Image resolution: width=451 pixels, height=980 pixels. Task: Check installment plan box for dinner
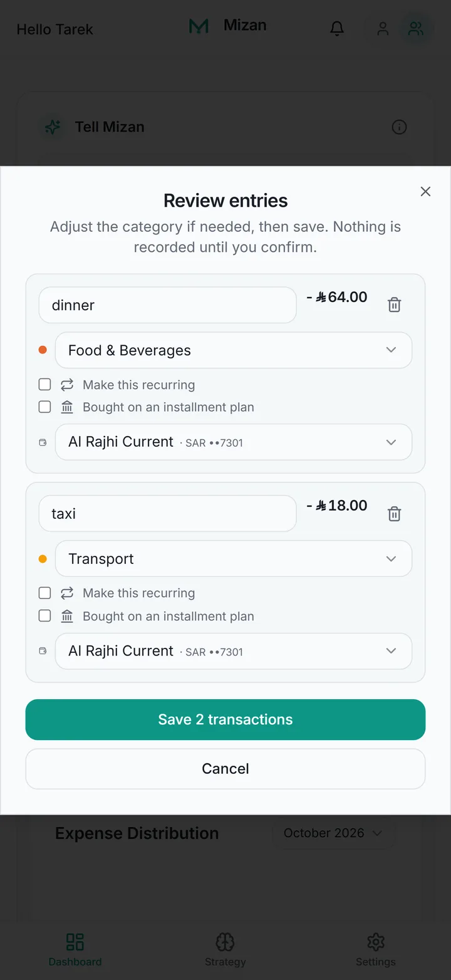pyautogui.click(x=44, y=407)
